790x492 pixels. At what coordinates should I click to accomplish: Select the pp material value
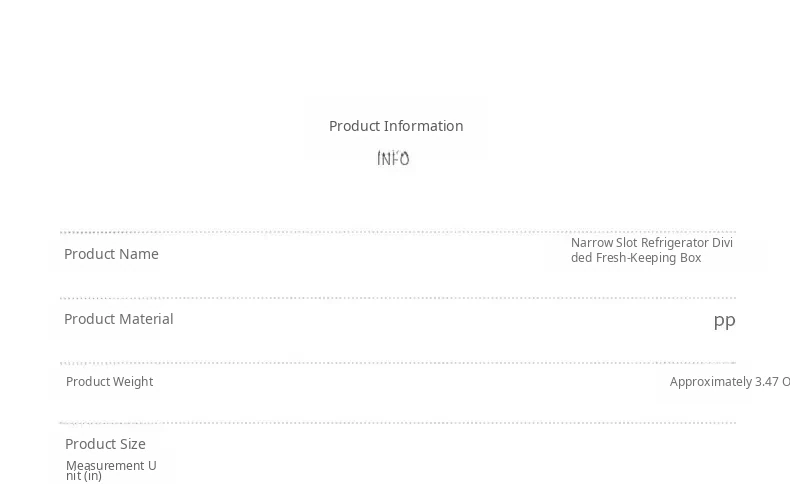point(724,320)
